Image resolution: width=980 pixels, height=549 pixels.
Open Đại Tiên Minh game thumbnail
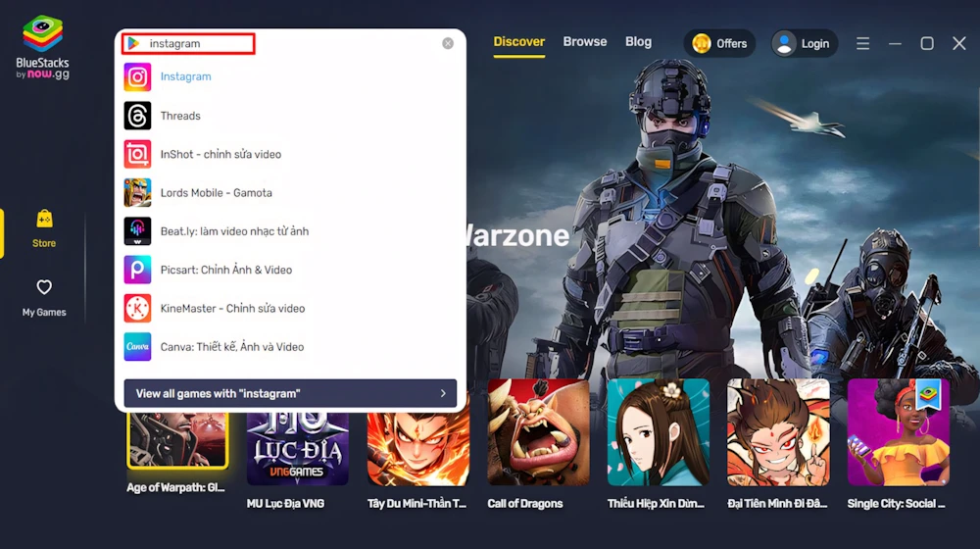click(x=778, y=432)
